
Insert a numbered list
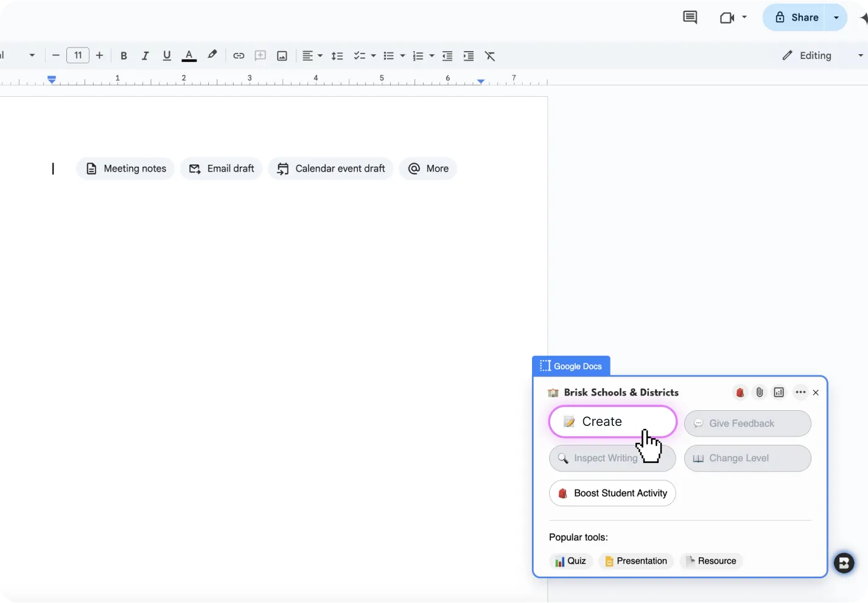pos(418,56)
